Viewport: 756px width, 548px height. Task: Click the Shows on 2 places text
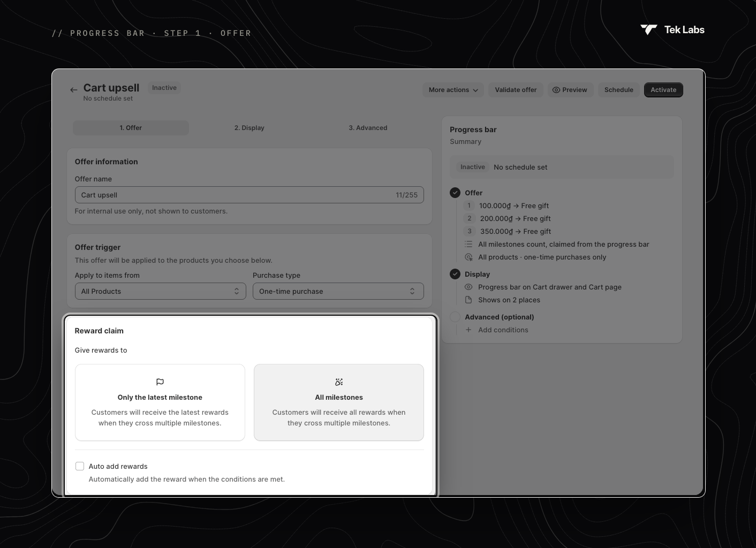(x=509, y=300)
